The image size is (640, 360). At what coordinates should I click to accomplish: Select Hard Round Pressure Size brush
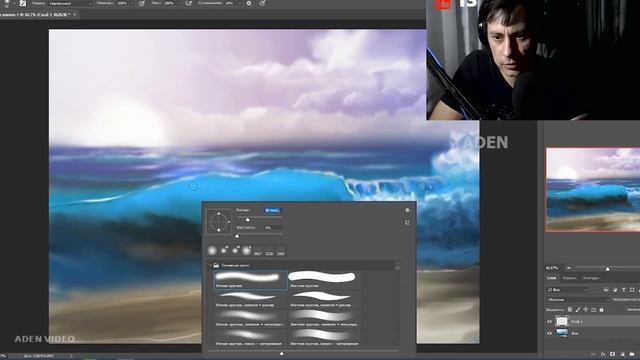(x=324, y=299)
